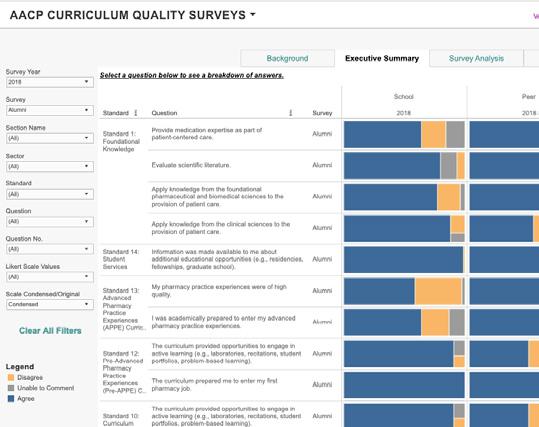Screen dimensions: 539x427
Task: Click Clear All Filters
Action: 50,331
